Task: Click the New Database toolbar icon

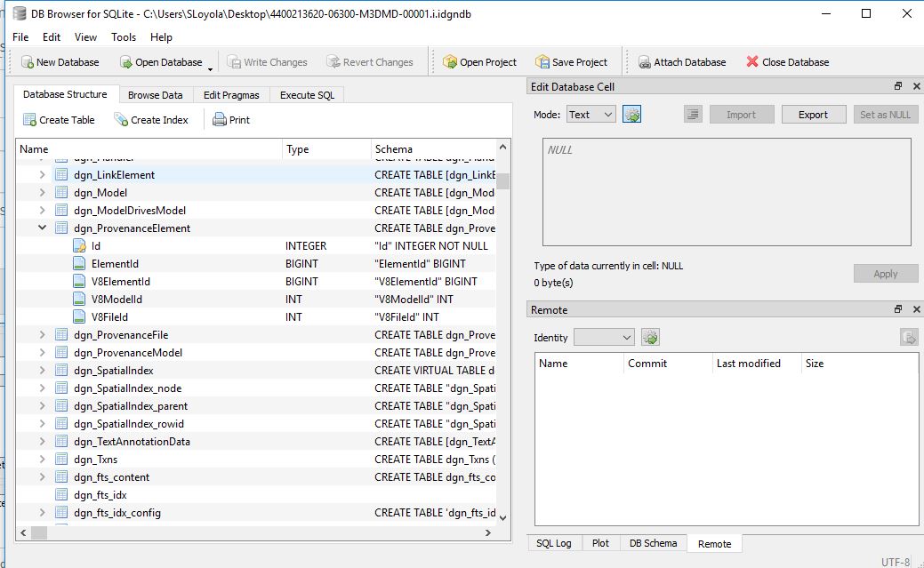Action: [27, 62]
